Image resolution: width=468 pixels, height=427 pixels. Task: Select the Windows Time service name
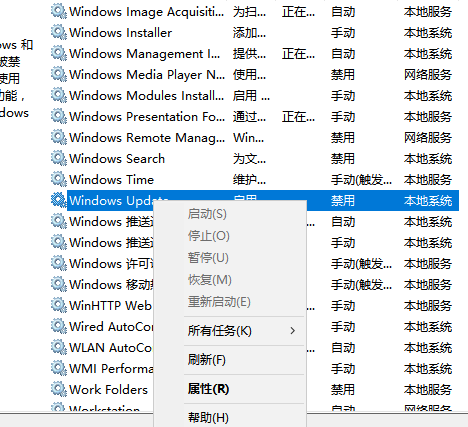tap(111, 180)
